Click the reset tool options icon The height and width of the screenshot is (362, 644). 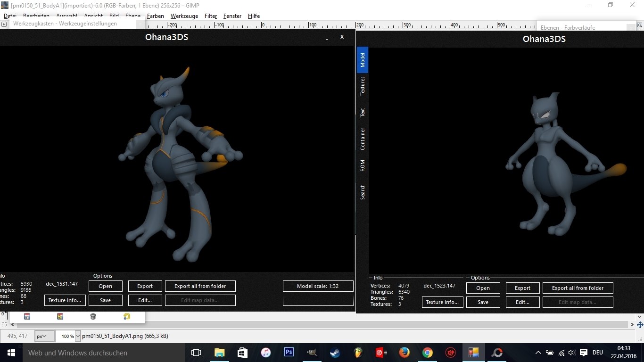tap(126, 317)
